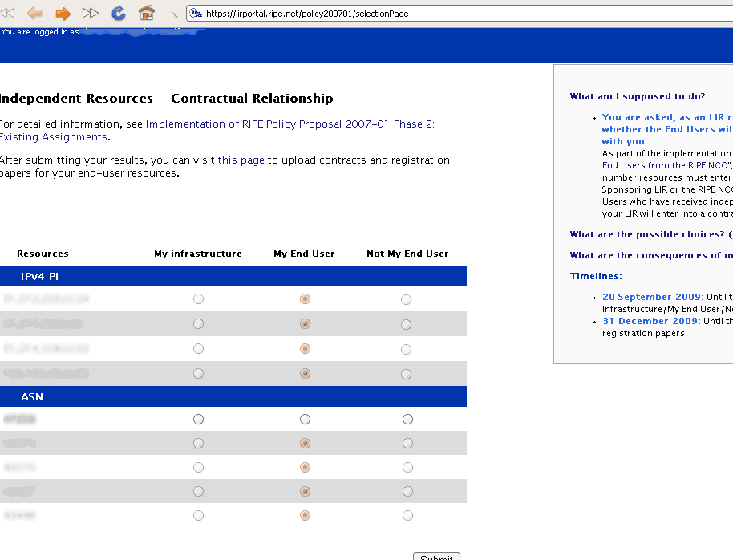Select Not My End User for first ASN row

(407, 419)
